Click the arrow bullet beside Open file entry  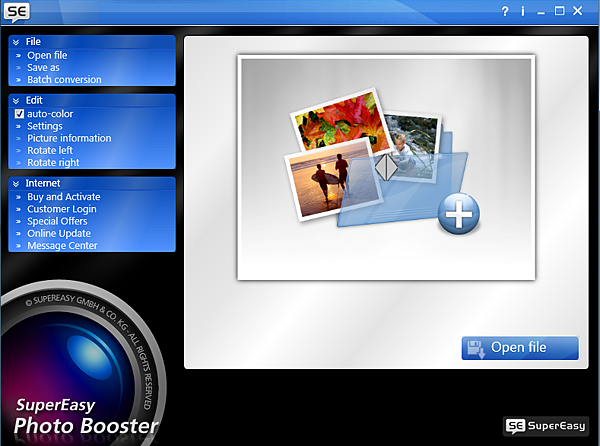click(x=18, y=56)
